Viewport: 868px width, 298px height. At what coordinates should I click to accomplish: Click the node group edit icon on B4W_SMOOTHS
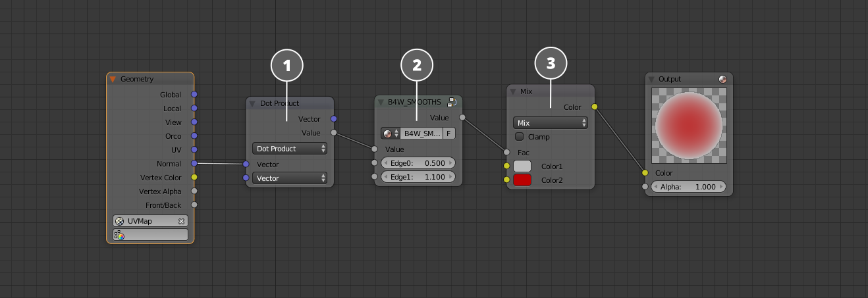click(452, 102)
